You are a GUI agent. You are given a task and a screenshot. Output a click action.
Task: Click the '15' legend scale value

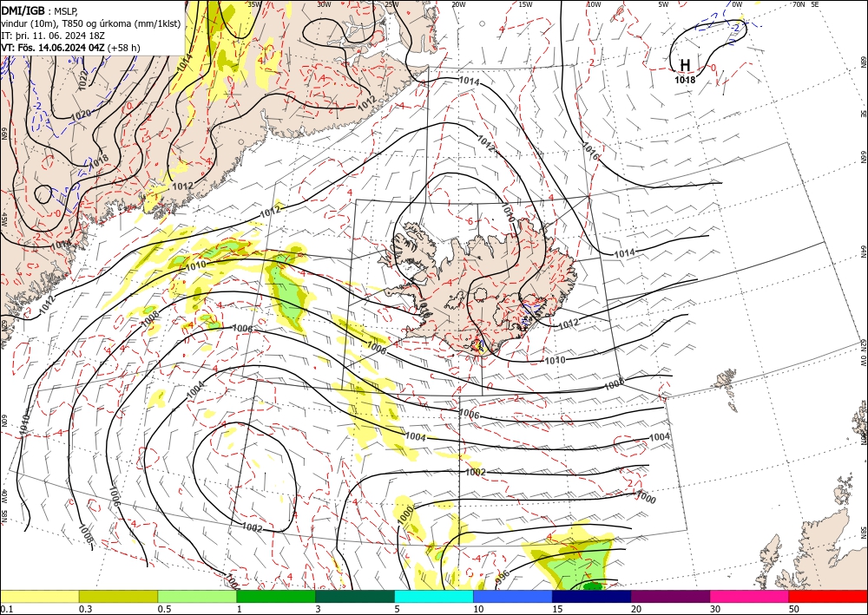point(557,609)
